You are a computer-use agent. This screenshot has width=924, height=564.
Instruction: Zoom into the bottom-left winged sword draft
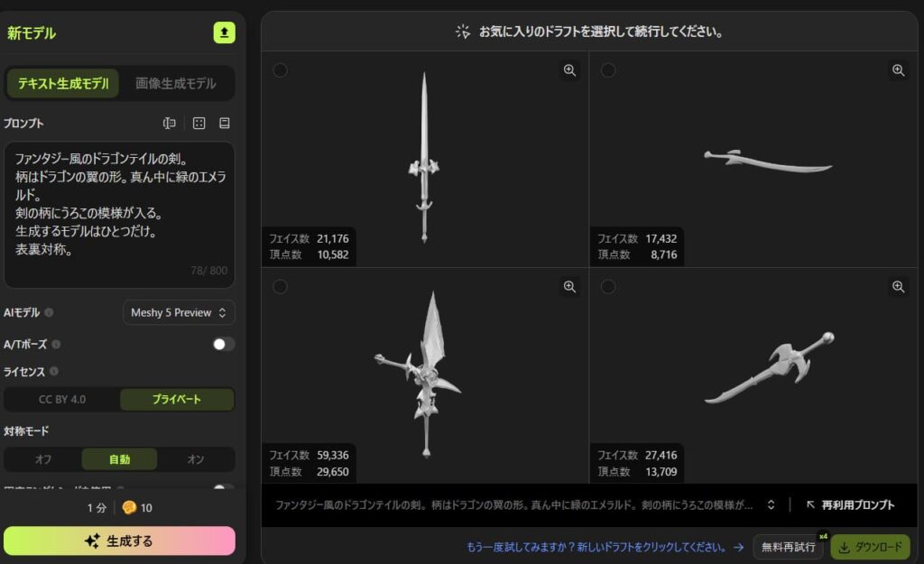tap(569, 286)
